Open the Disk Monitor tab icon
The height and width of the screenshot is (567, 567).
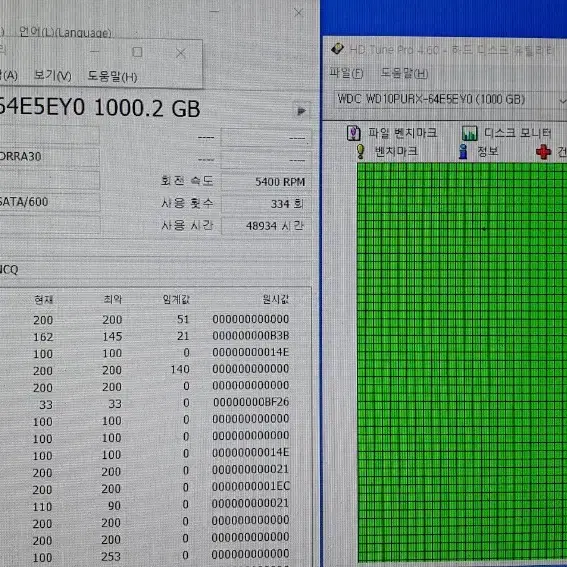pos(469,133)
